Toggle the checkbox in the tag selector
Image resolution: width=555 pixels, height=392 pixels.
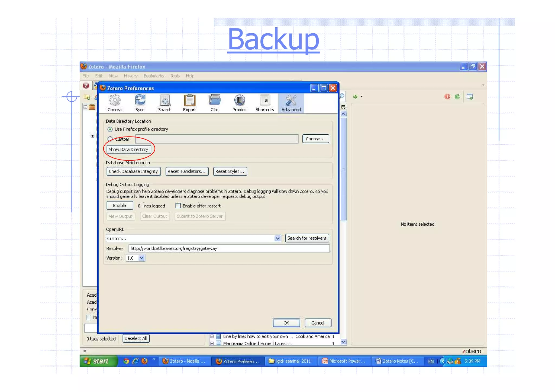[x=88, y=318]
